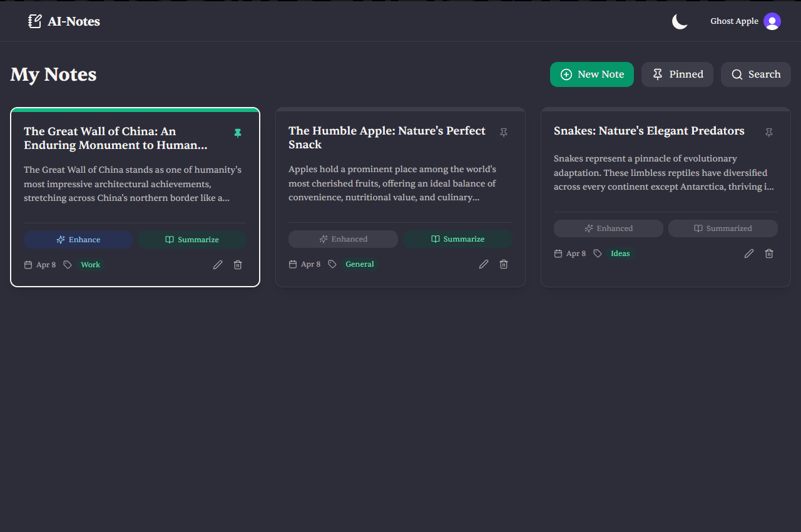Click the General tag label
This screenshot has width=801, height=532.
click(360, 264)
